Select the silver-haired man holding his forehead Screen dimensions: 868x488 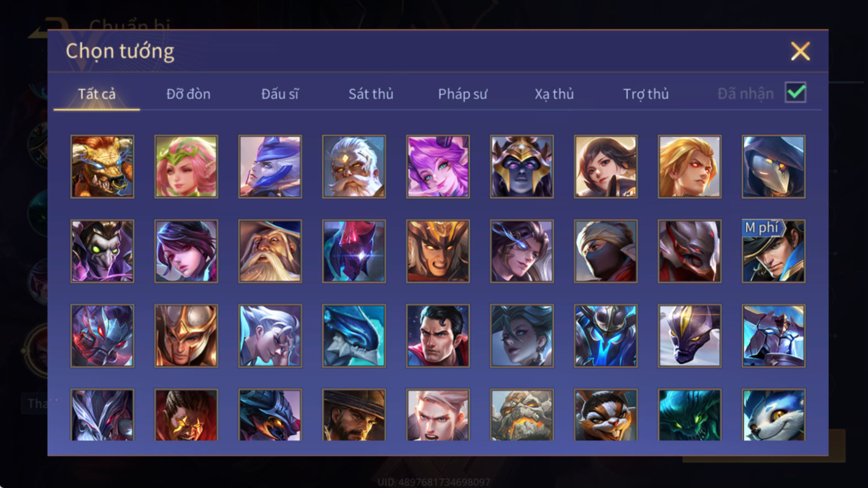tap(270, 336)
